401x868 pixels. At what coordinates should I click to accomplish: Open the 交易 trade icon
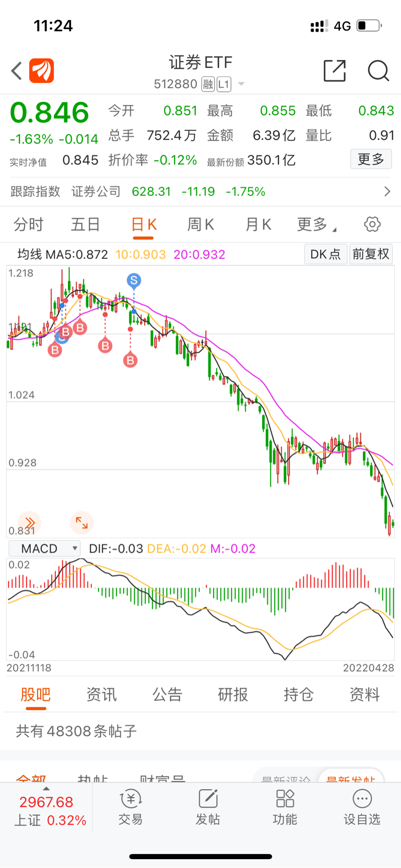coord(131,807)
